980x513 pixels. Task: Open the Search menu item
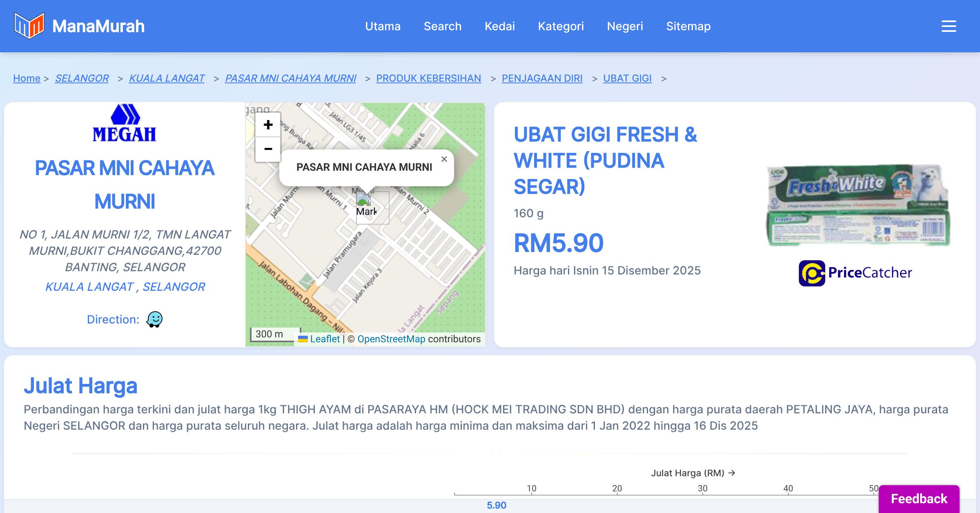click(x=443, y=26)
